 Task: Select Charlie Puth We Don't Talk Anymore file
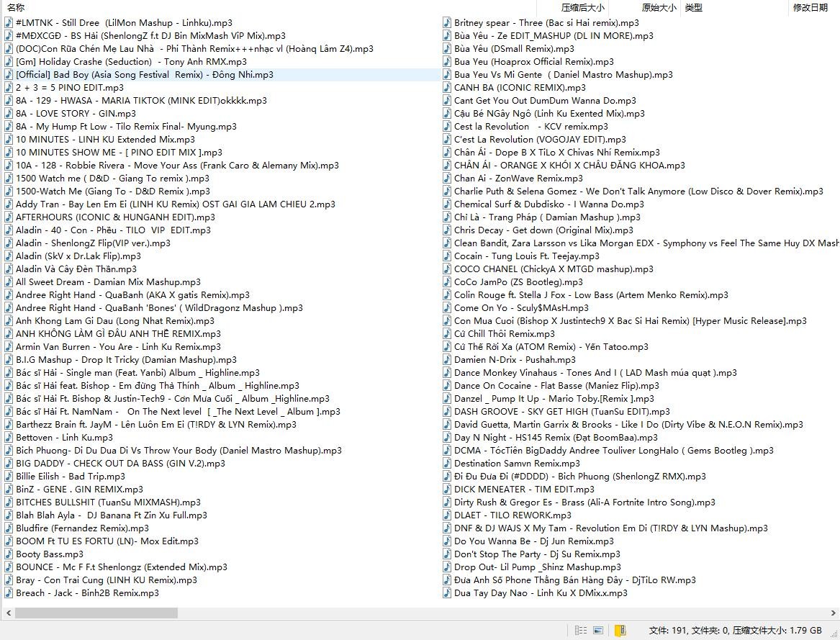click(x=638, y=191)
